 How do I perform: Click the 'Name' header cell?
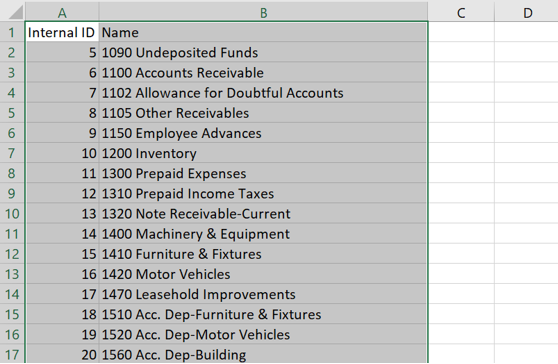pos(263,32)
